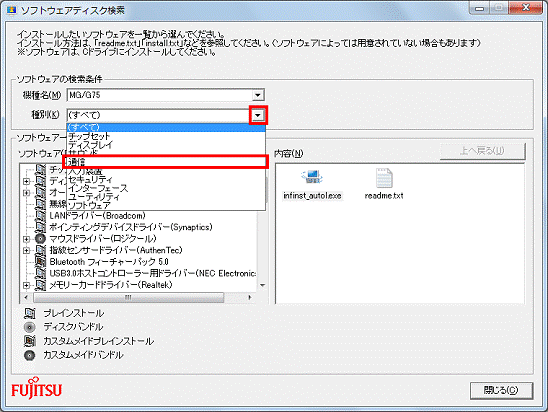Select the Realtek memory card driver icon

pyautogui.click(x=41, y=285)
